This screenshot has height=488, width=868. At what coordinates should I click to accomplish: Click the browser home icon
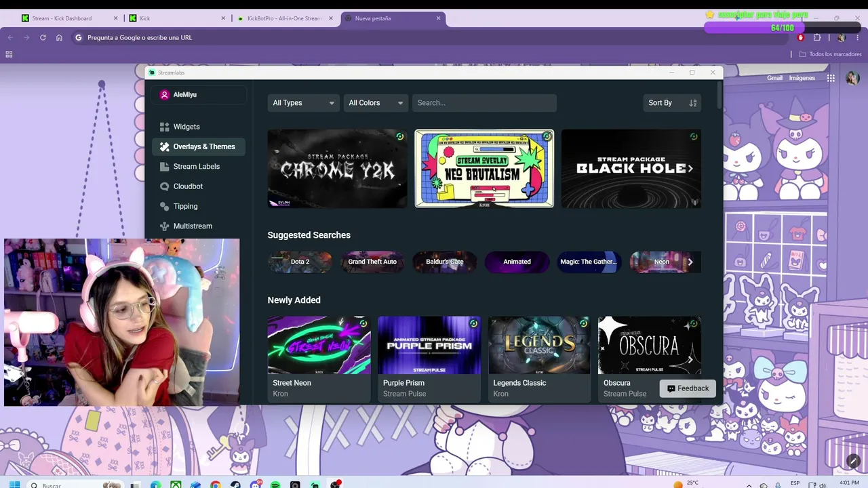tap(59, 37)
